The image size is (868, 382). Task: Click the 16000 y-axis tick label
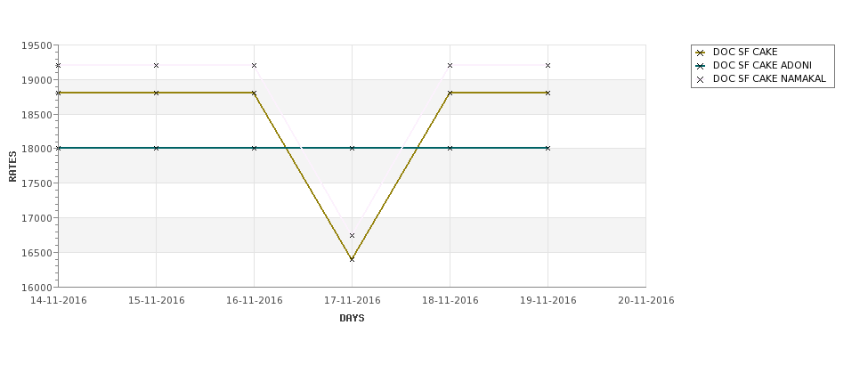37,288
